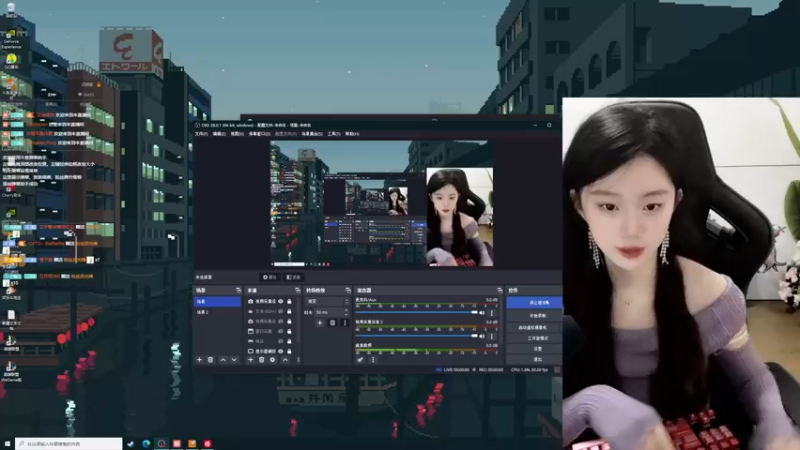Open the Windows Start menu
This screenshot has height=450, width=800.
7,444
